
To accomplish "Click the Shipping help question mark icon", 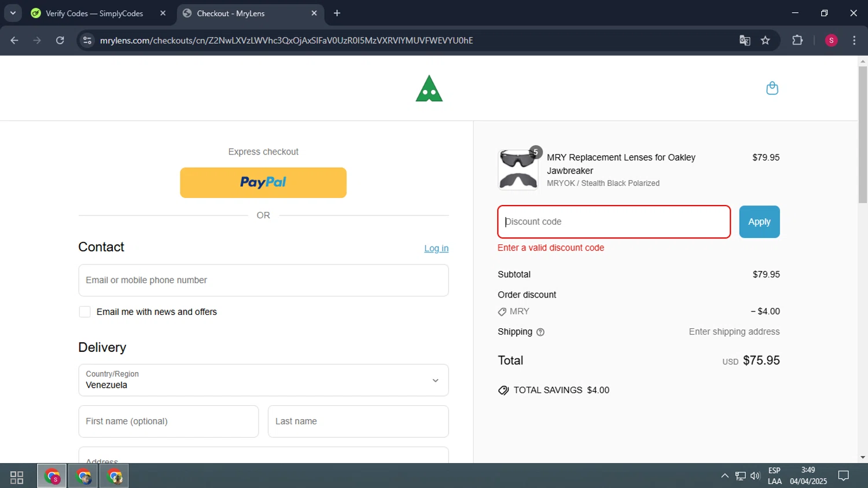I will pos(540,332).
